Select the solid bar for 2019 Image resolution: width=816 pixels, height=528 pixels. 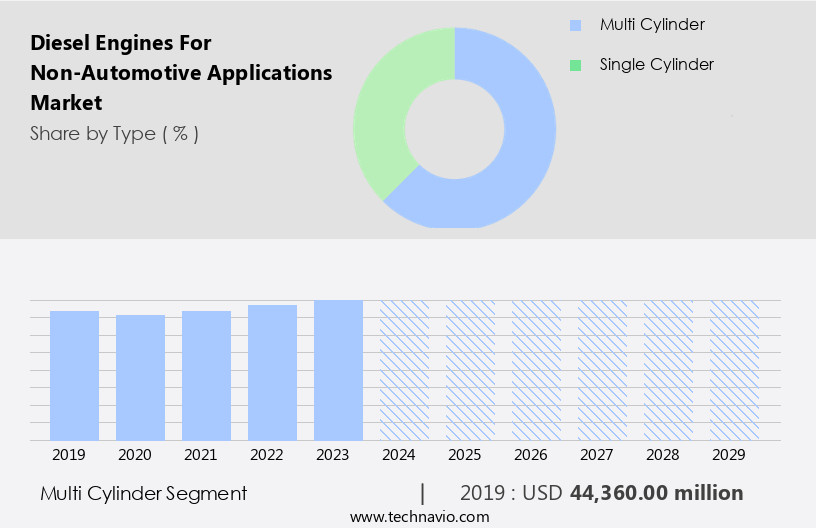point(74,375)
